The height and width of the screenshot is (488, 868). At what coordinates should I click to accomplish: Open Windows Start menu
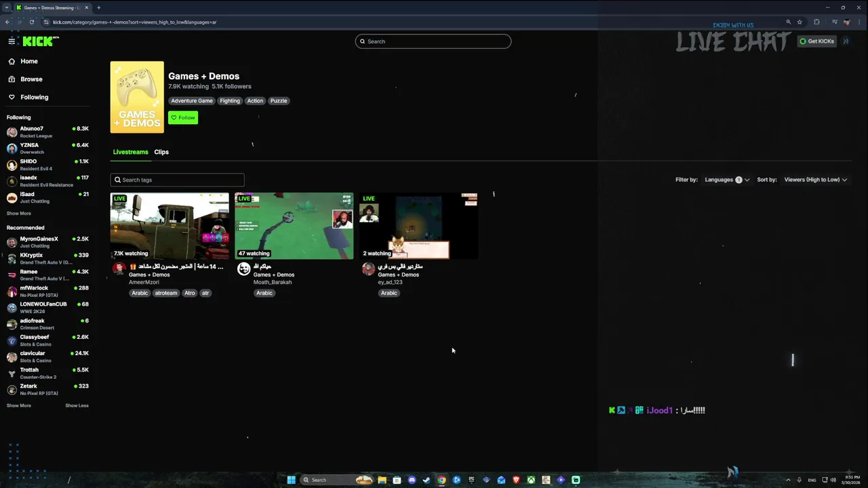click(x=291, y=480)
